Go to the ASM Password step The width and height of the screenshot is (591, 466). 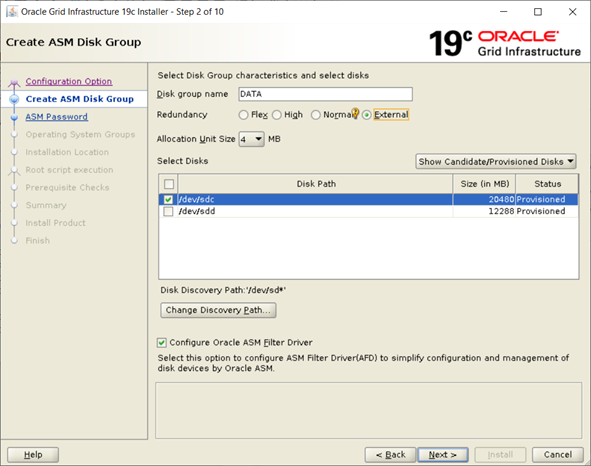pos(57,117)
